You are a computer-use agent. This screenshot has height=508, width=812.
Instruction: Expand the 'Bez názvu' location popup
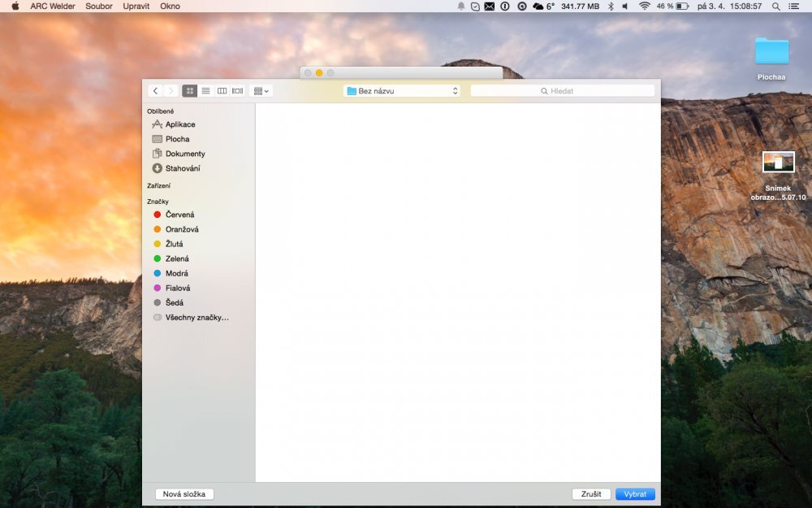point(401,91)
